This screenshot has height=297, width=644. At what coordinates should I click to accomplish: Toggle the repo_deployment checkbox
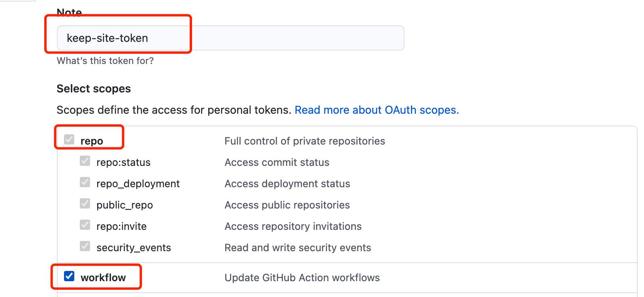85,182
